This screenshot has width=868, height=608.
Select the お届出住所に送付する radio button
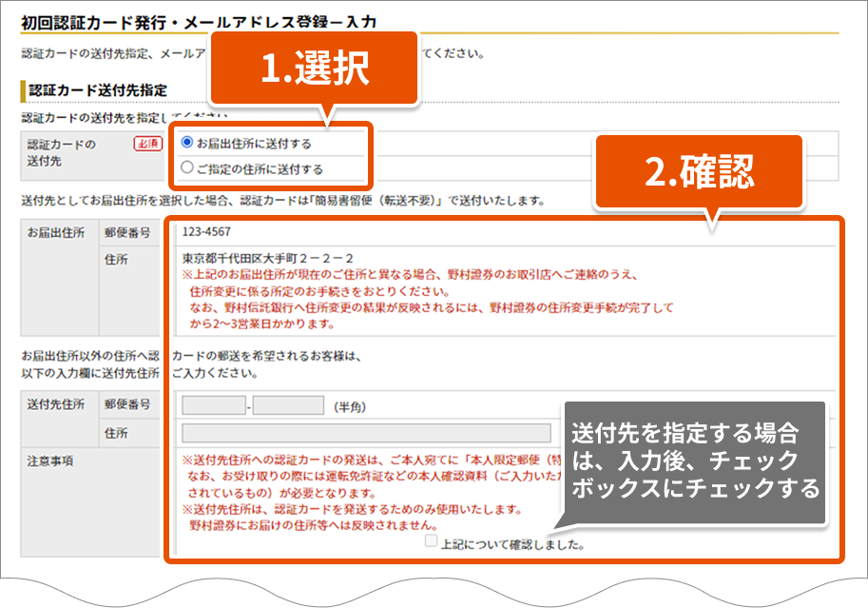click(187, 143)
